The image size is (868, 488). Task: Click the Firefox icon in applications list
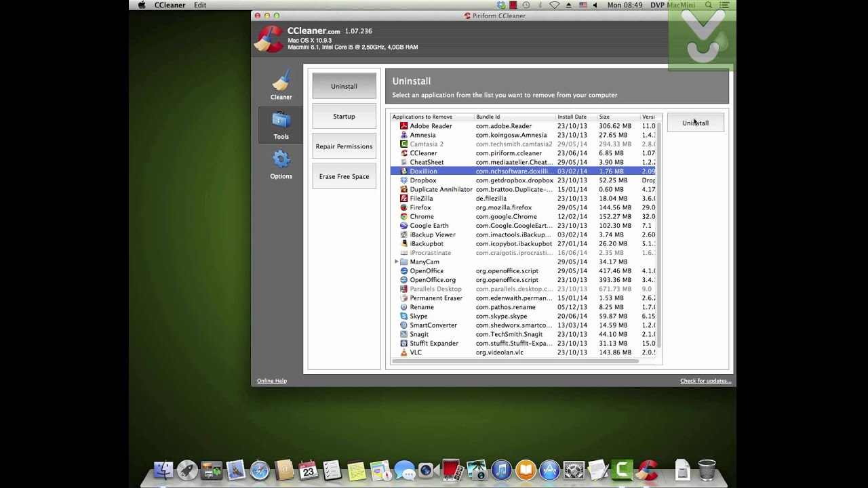(x=403, y=207)
